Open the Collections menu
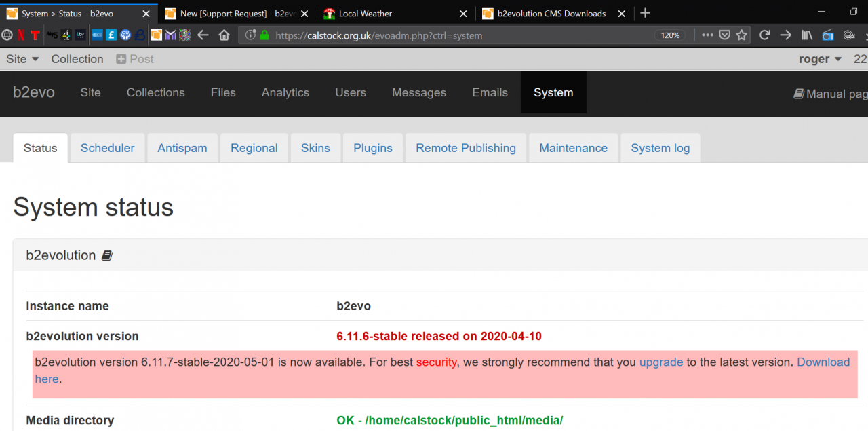 tap(155, 92)
